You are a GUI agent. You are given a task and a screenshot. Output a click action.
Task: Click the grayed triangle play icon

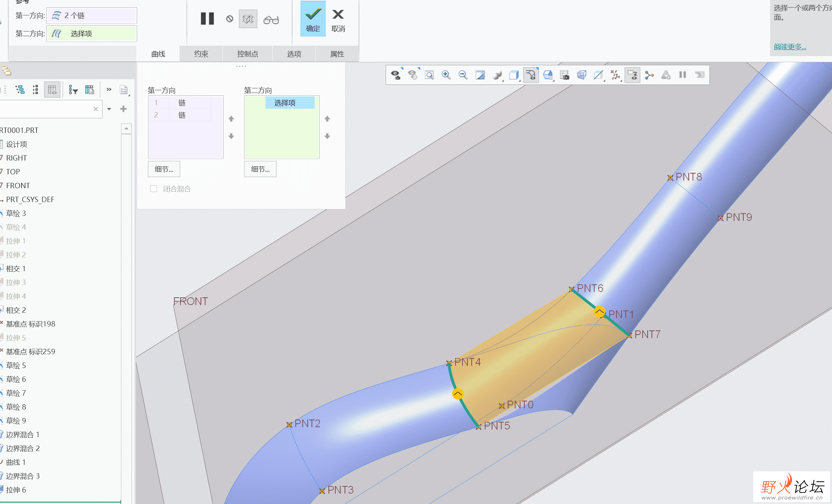[666, 75]
